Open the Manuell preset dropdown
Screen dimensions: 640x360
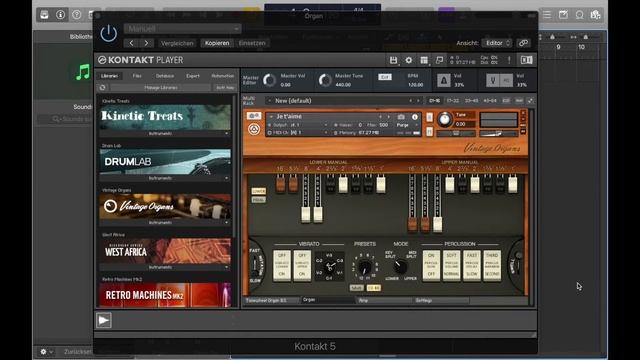click(x=182, y=29)
